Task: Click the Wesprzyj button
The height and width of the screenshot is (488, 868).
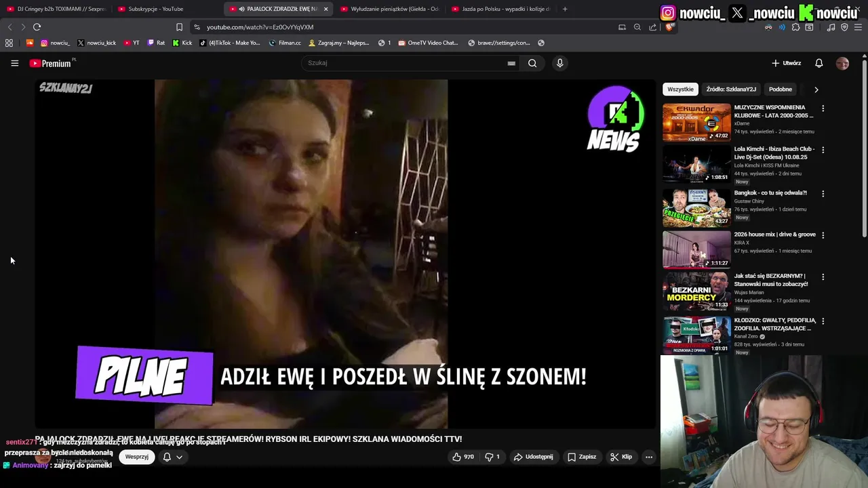Action: (x=136, y=457)
